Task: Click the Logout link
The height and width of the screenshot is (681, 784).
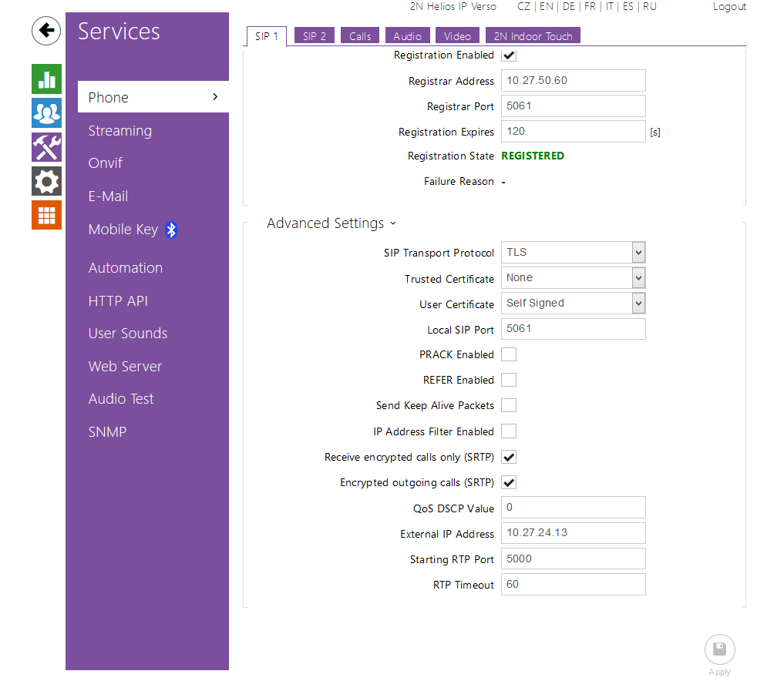Action: (x=729, y=6)
